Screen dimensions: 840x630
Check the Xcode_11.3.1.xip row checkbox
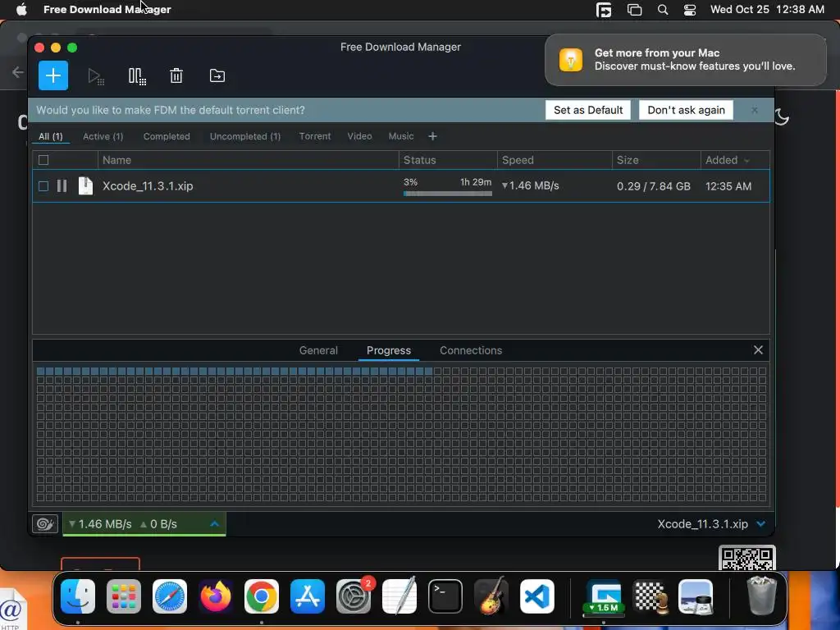tap(43, 186)
